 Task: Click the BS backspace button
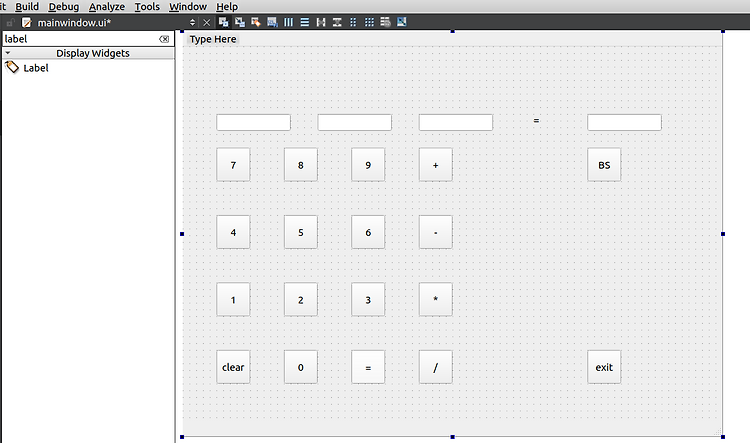click(x=604, y=165)
